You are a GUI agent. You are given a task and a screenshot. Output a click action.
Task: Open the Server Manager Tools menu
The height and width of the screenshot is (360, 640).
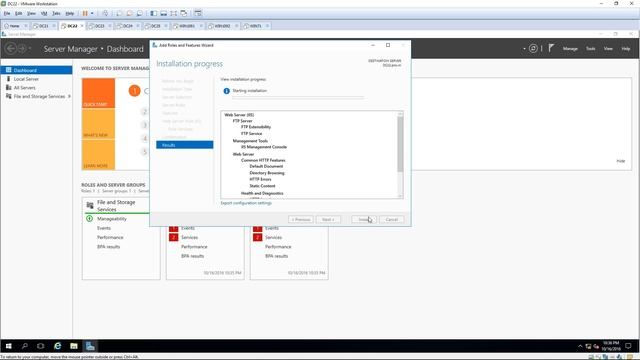591,49
